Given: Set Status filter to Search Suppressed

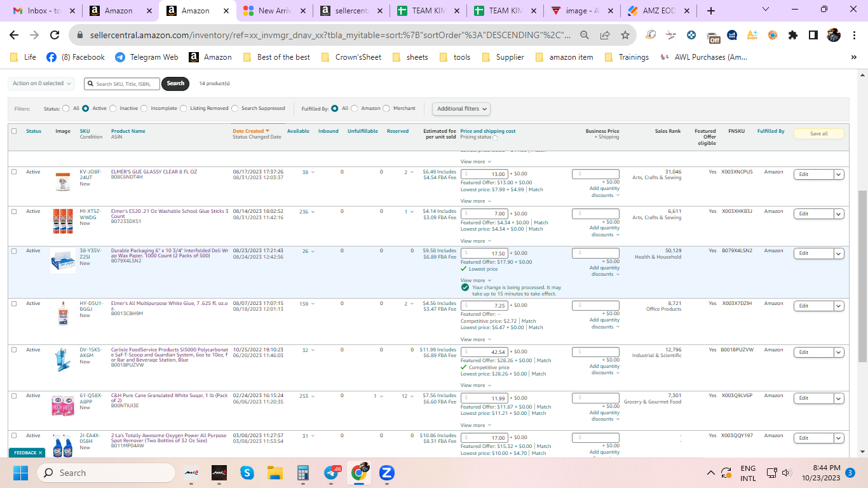Looking at the screenshot, I should click(235, 109).
